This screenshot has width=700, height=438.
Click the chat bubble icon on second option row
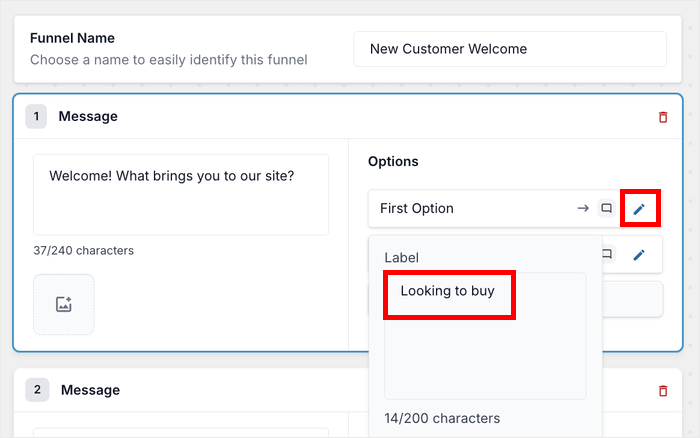coord(606,254)
